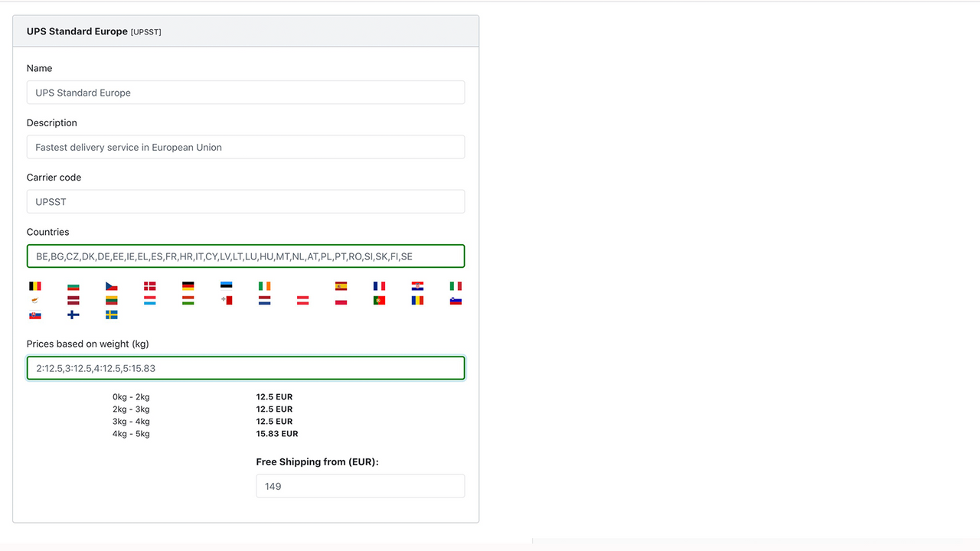Image resolution: width=980 pixels, height=551 pixels.
Task: Click the 3kg - 4kg weight range
Action: tap(131, 422)
